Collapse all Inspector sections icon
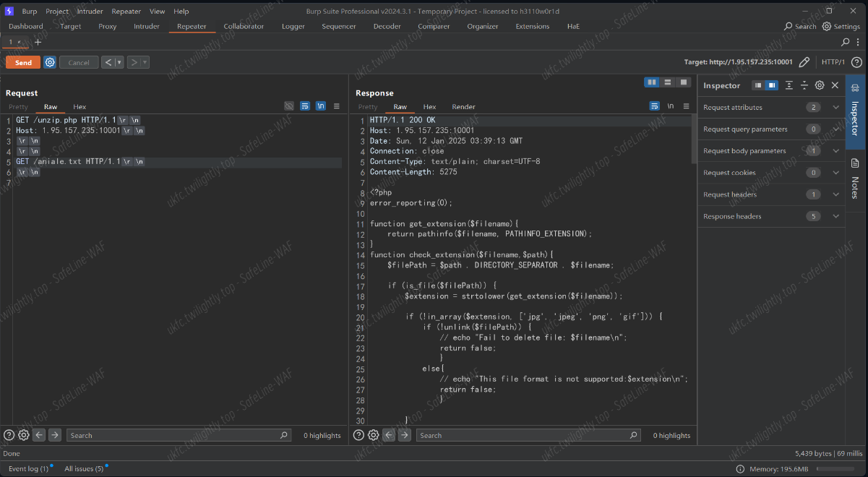Screen dimensions: 868x477 click(804, 85)
